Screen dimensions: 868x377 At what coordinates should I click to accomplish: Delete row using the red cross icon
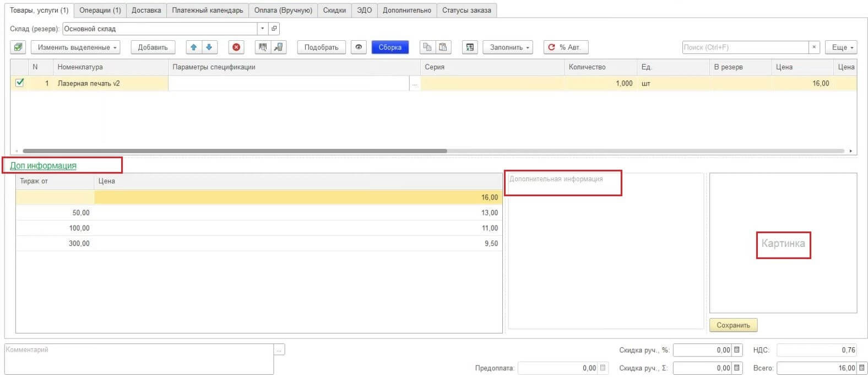[x=236, y=47]
